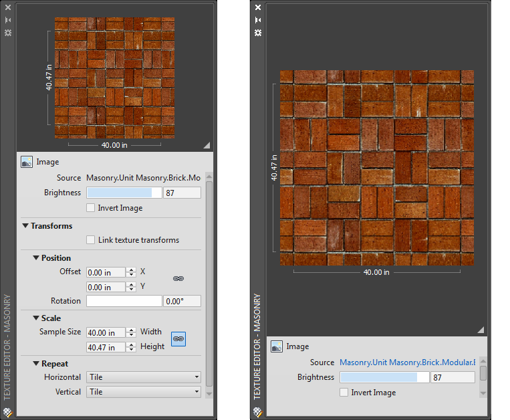Toggle the Sample Size aspect ratio lock icon
This screenshot has width=510, height=420.
[x=178, y=339]
